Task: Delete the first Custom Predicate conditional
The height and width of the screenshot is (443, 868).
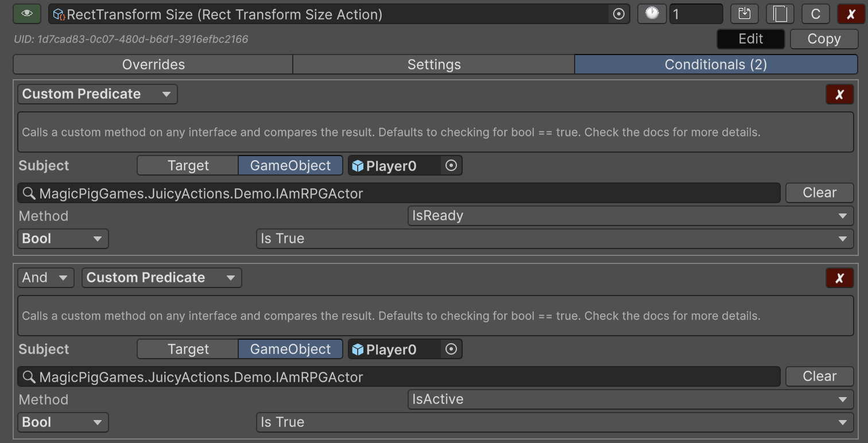Action: point(839,95)
